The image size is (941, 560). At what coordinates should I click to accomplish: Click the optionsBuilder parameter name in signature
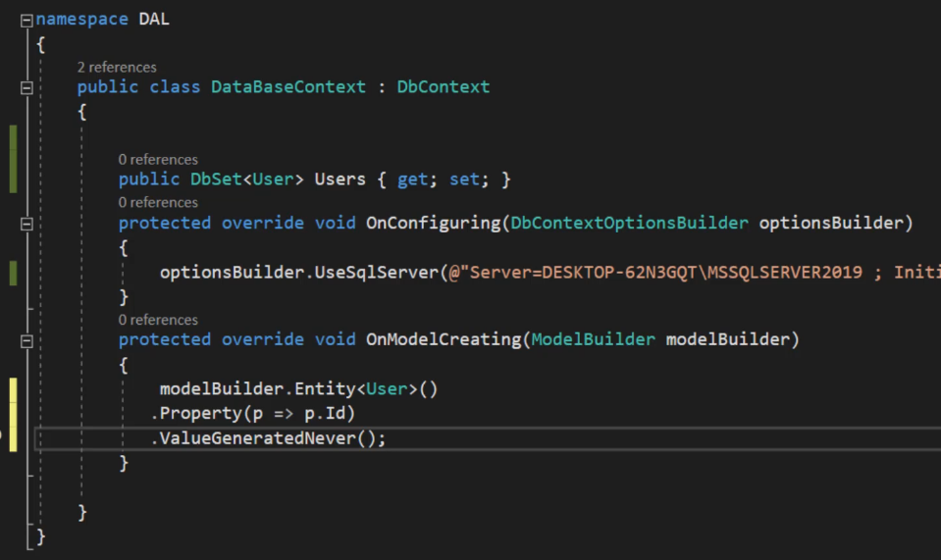[831, 223]
